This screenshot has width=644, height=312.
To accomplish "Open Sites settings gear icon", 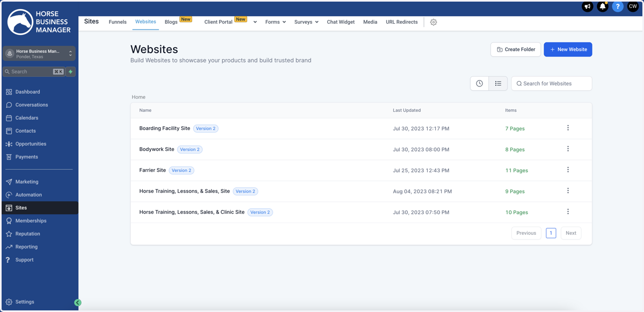I will (x=434, y=22).
